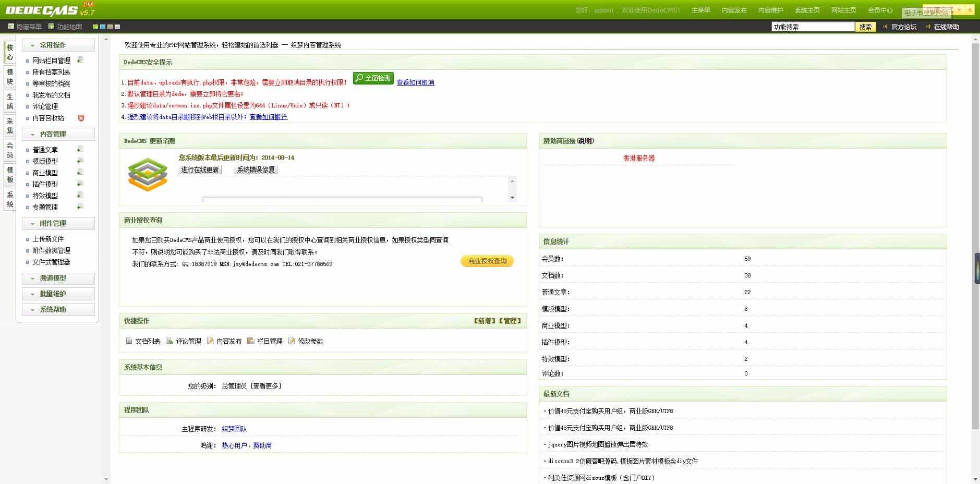Open 系统主页 in the top navigation
980x484 pixels.
807,10
